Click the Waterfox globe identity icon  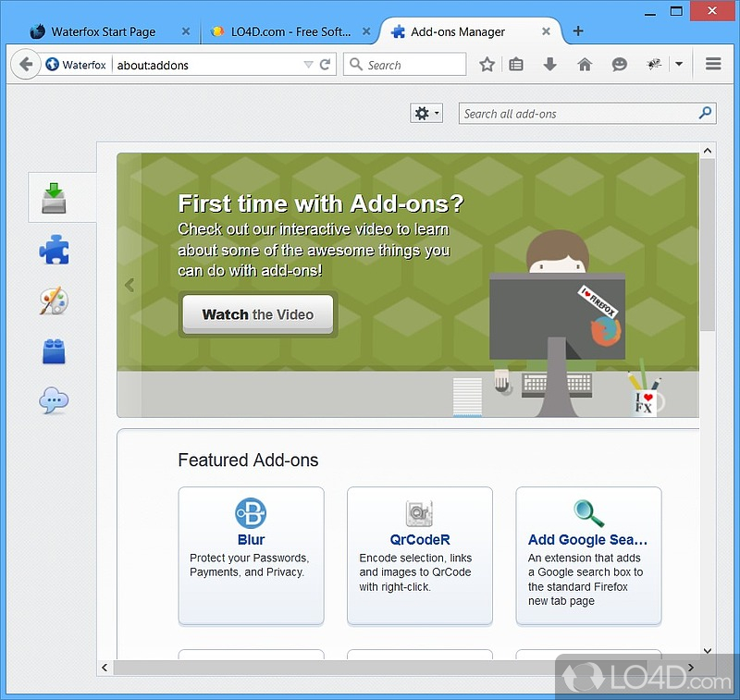pyautogui.click(x=52, y=64)
